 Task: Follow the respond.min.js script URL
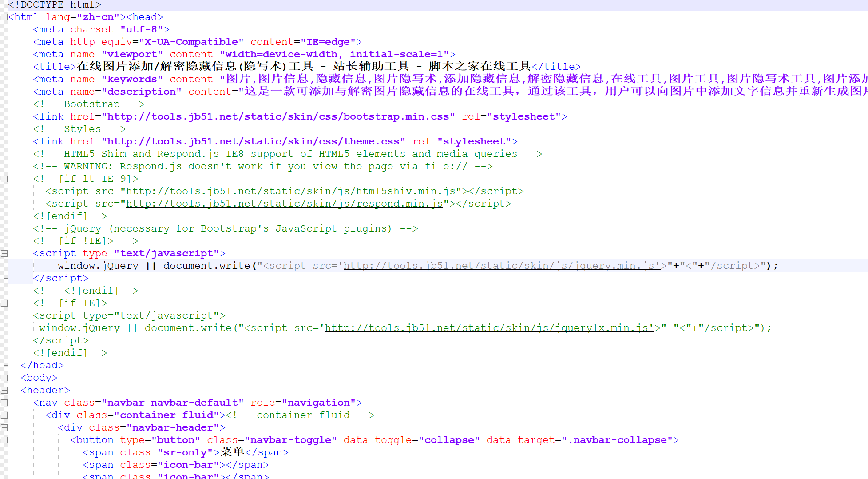pyautogui.click(x=285, y=204)
